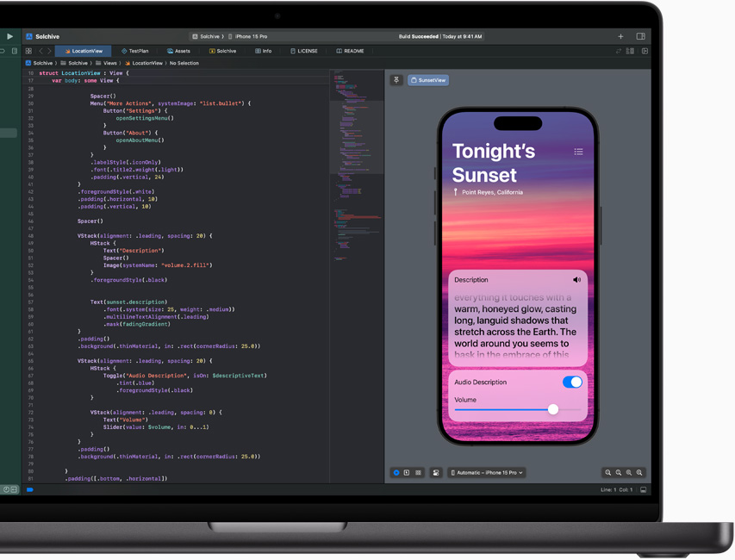Select the SunsetView pill in the canvas
The image size is (735, 560).
[428, 79]
